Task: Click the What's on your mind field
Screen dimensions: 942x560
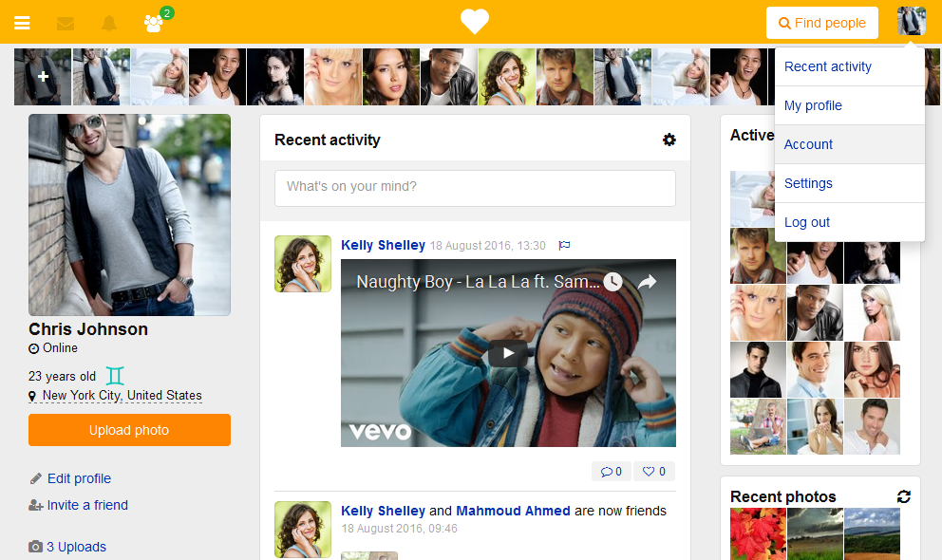Action: coord(475,189)
